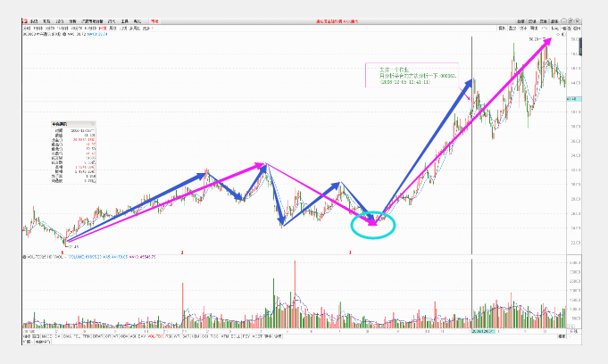Select the 分时 intraday period tab

tap(27, 29)
